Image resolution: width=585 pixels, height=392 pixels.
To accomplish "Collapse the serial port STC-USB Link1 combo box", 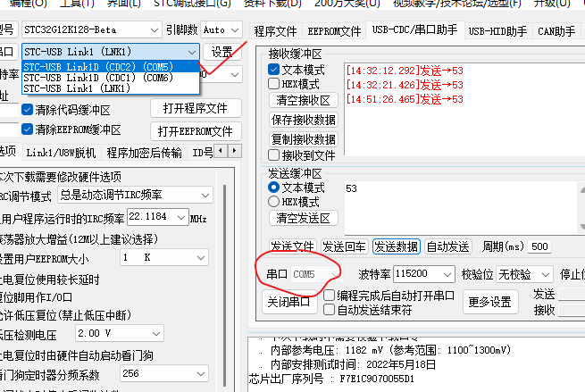I will pos(191,52).
